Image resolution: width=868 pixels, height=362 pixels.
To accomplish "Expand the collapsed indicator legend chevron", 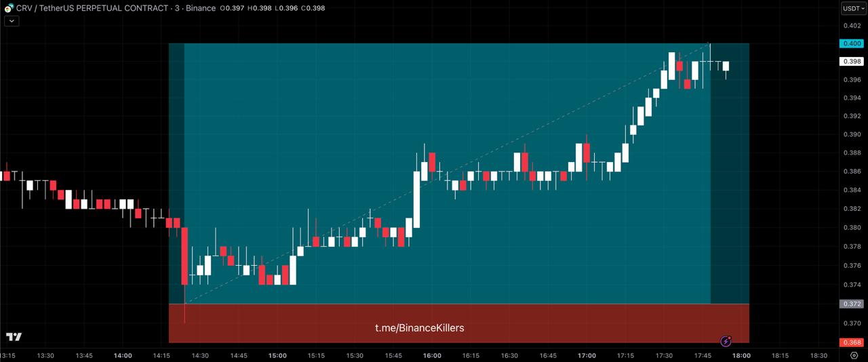I will click(x=12, y=21).
